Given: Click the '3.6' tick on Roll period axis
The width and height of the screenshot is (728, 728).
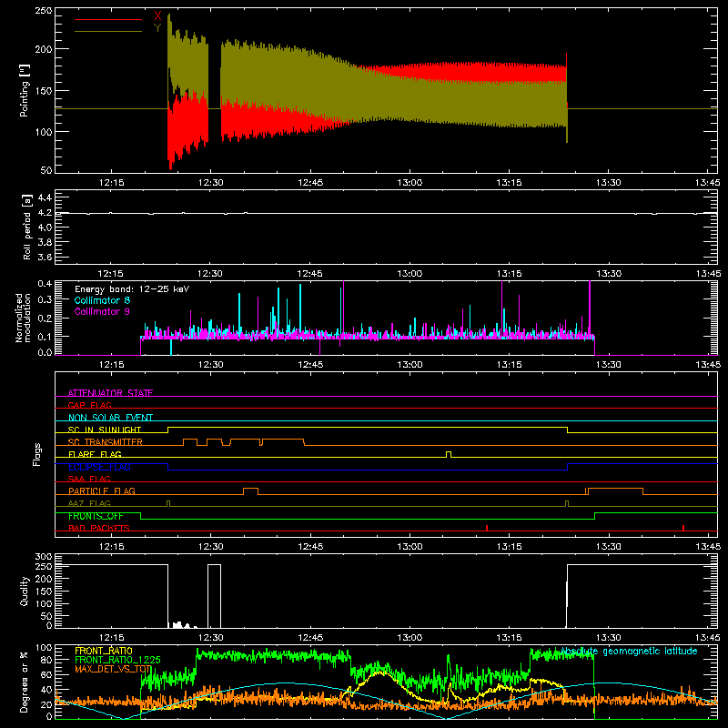Looking at the screenshot, I should (x=45, y=257).
